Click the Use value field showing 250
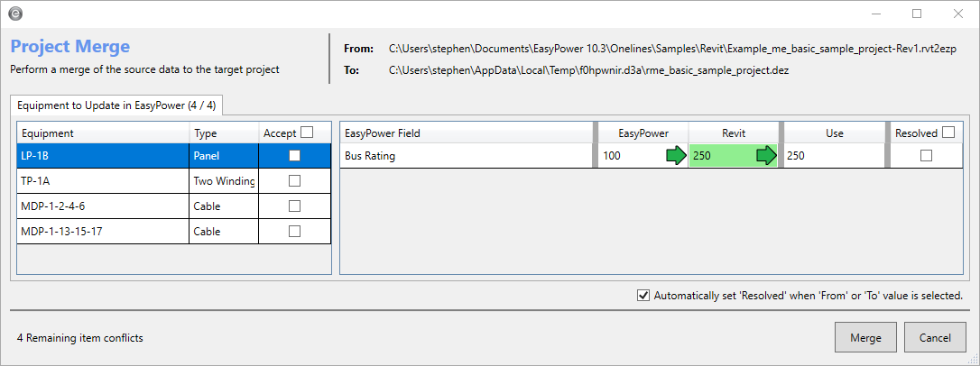Image resolution: width=980 pixels, height=366 pixels. [x=830, y=156]
